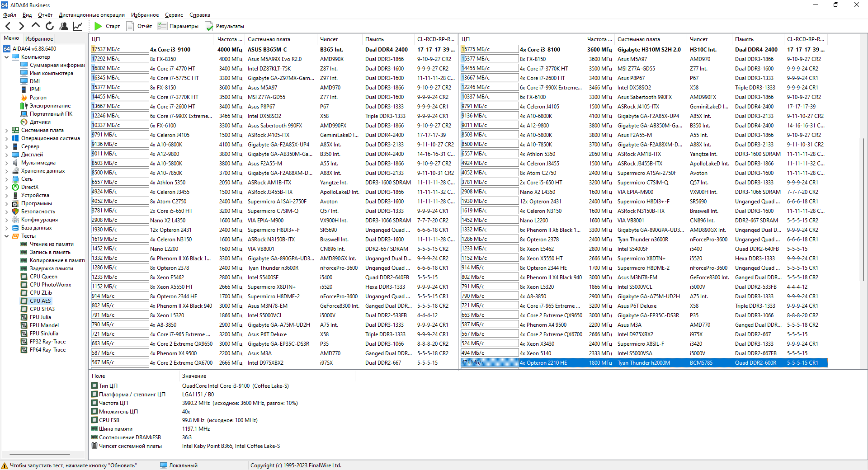Click the database icon beside База данных
The image size is (868, 470).
[x=15, y=228]
